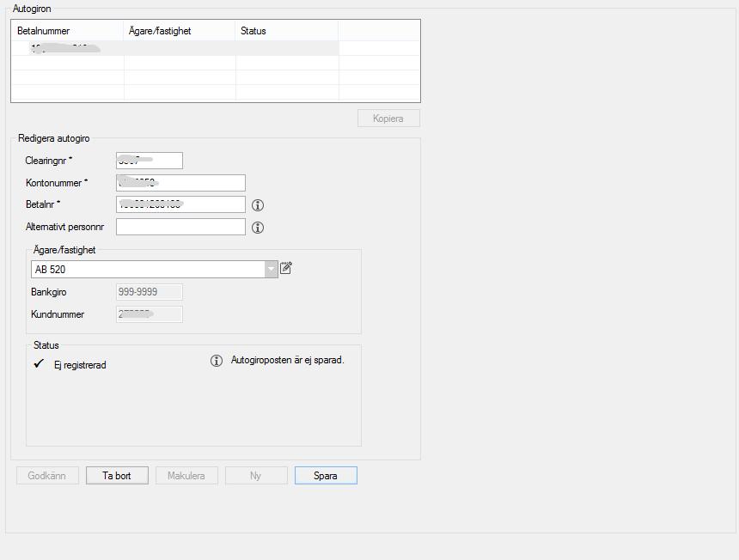
Task: Click the Kopiera button
Action: pos(388,119)
